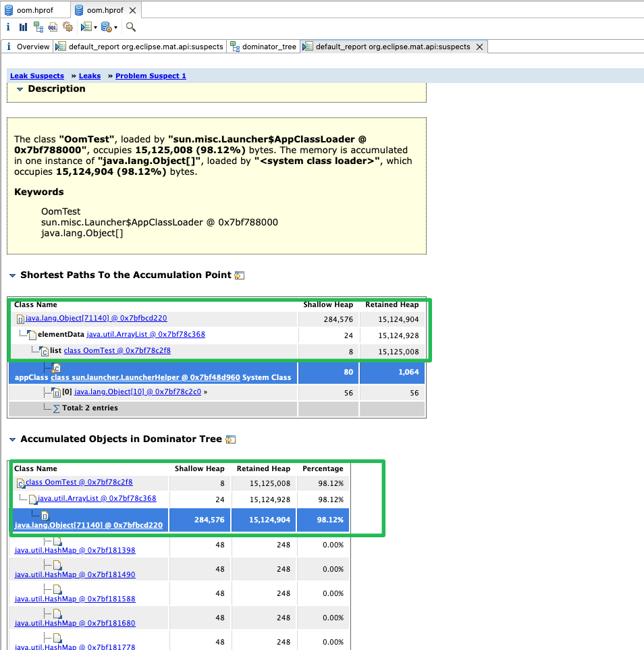Open the histogram bar chart tool
Screen dimensions: 644x650
coord(23,28)
